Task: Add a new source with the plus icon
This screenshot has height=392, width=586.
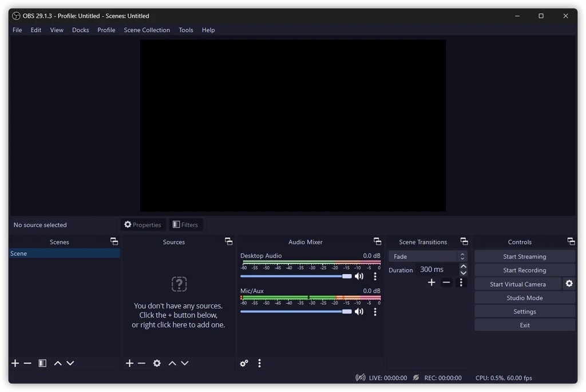Action: coord(129,363)
